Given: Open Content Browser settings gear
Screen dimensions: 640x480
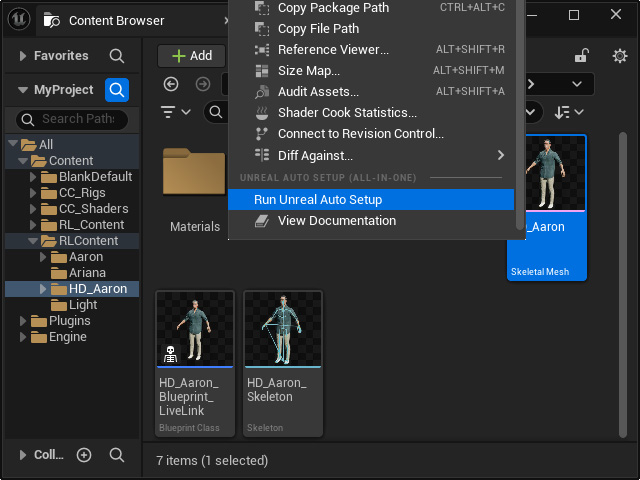Looking at the screenshot, I should pos(620,56).
